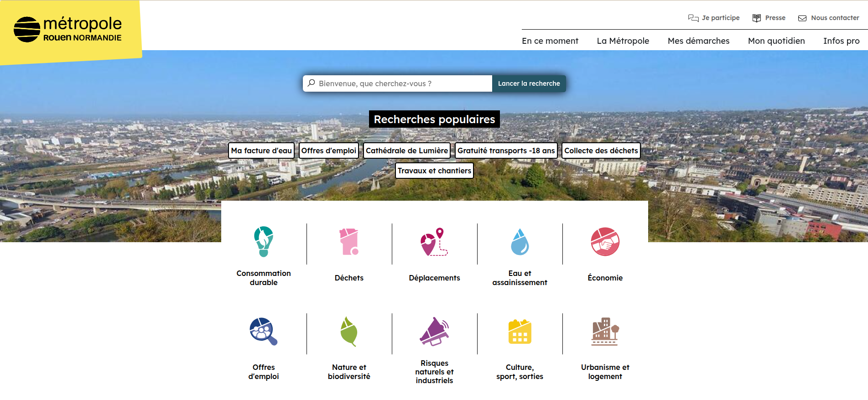Click the Ma facture d'eau popular search
The height and width of the screenshot is (400, 868).
point(261,151)
